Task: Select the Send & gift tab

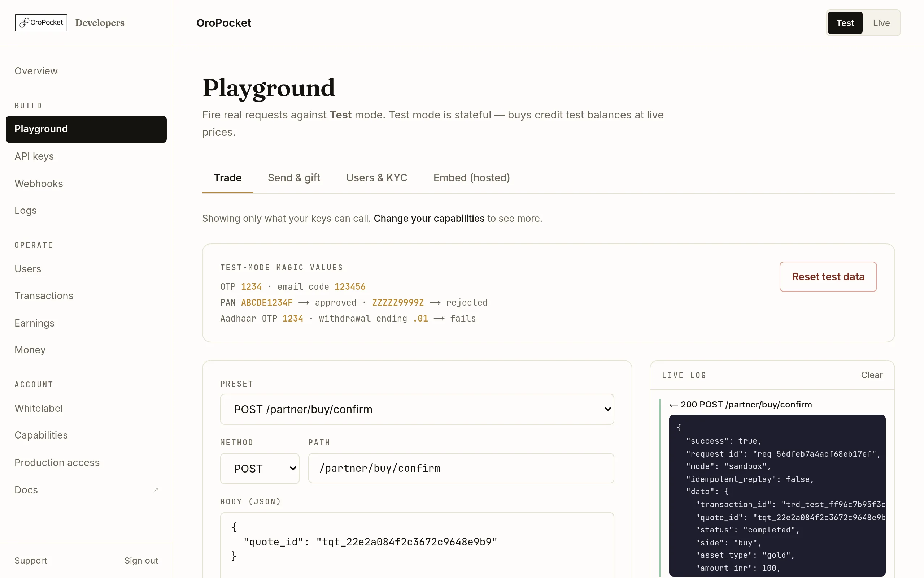Action: point(293,178)
